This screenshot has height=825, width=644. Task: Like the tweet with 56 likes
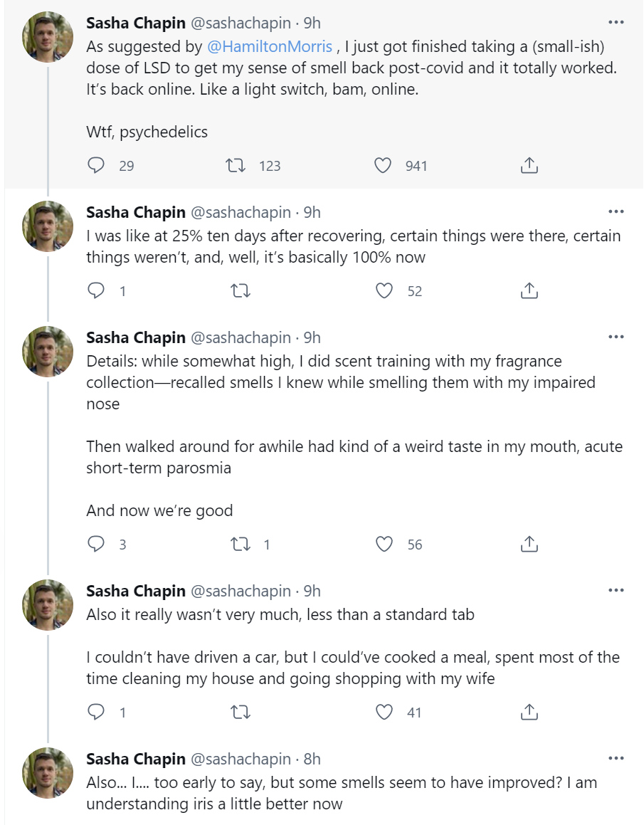click(x=384, y=545)
